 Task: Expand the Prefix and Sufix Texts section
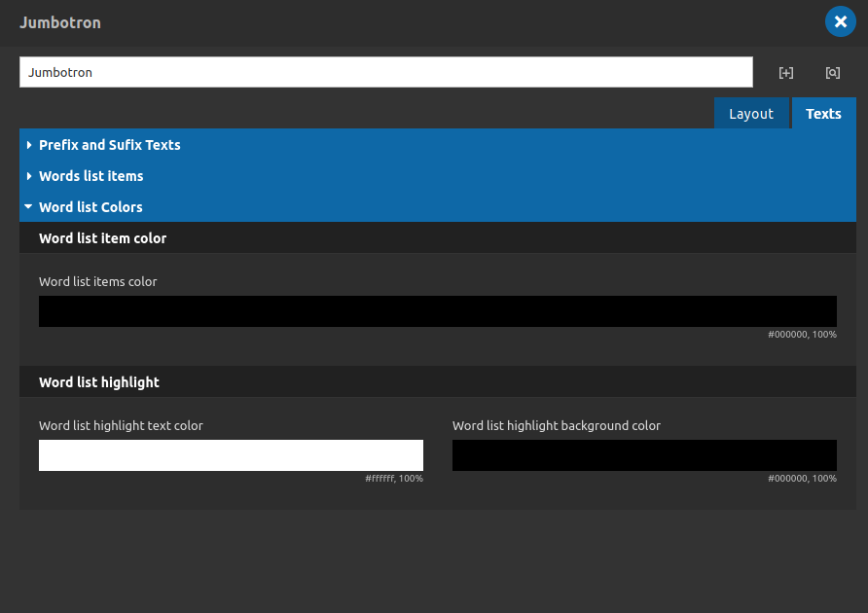pyautogui.click(x=438, y=145)
